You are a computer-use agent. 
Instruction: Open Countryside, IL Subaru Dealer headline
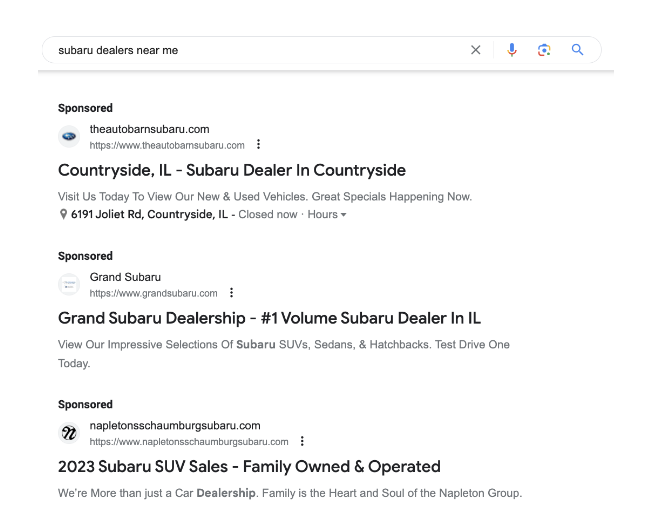[232, 170]
